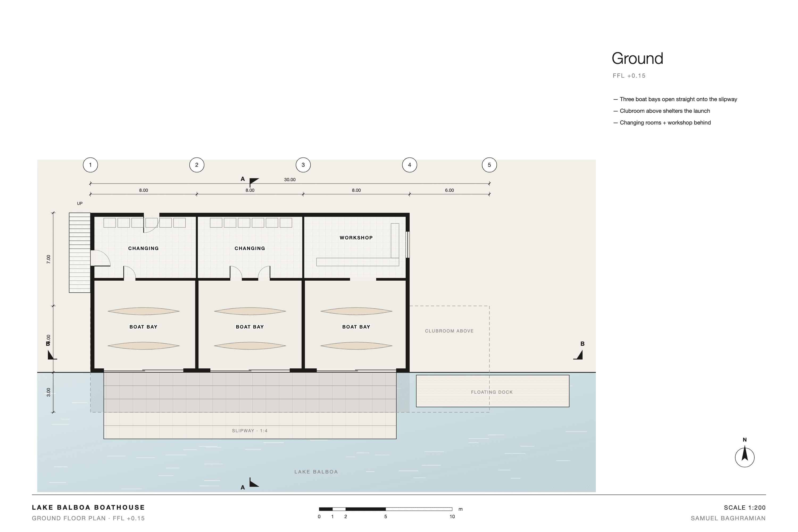Click the WORKSHOP room label
Viewport: 798px width, 532px height.
[356, 238]
